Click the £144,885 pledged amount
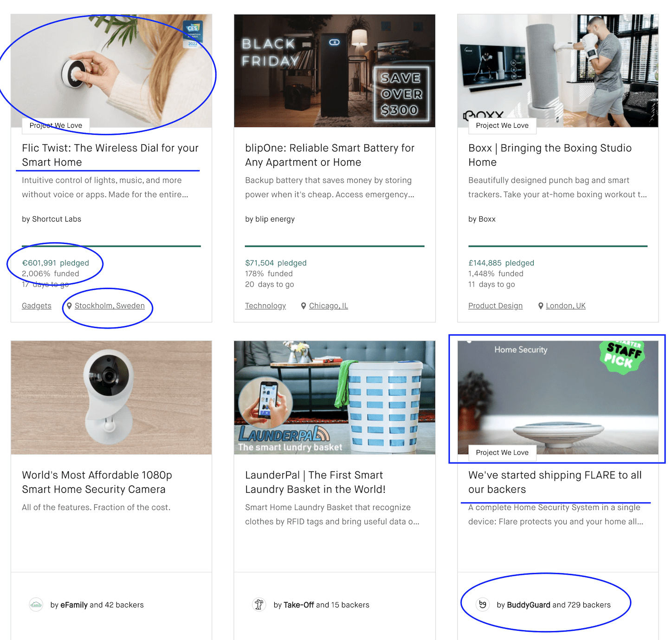672x640 pixels. [x=501, y=263]
